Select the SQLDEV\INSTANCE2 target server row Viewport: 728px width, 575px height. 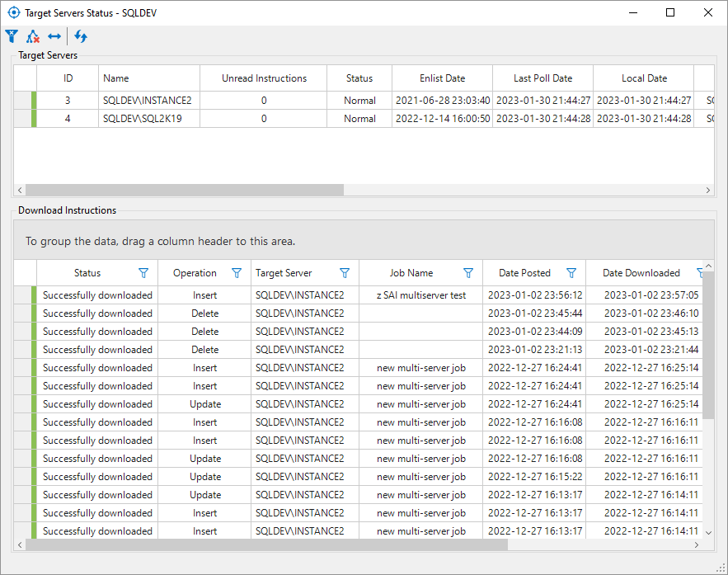tap(147, 101)
